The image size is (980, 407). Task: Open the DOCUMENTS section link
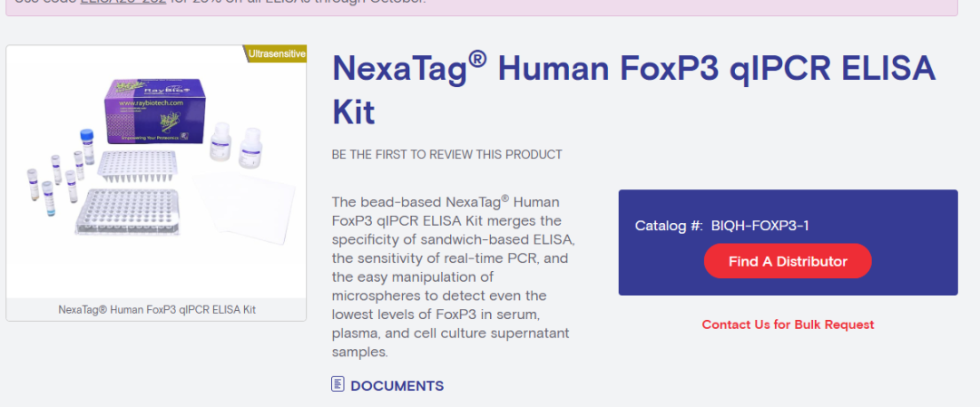397,386
